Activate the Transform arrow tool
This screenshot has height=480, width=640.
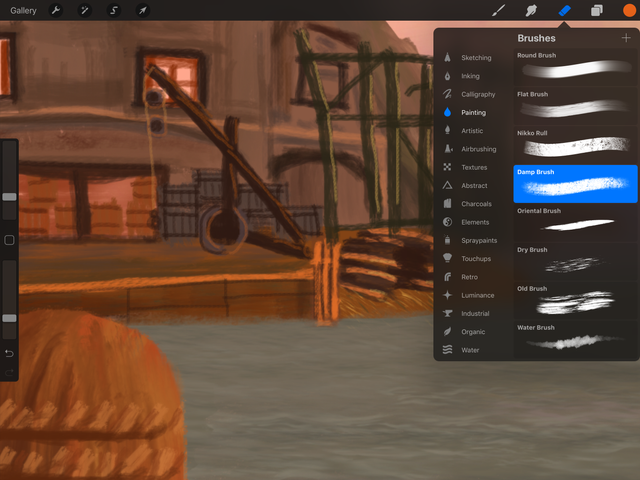[142, 10]
